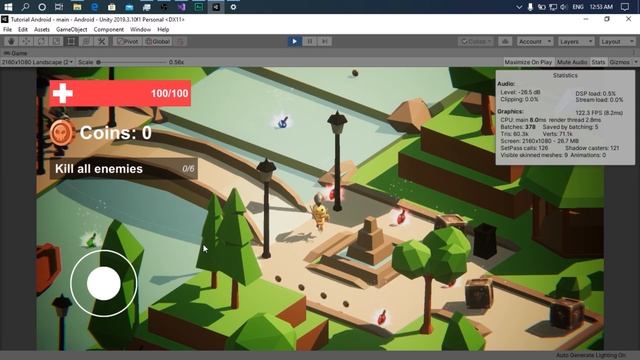Toggle Gizmos in Game view
The width and height of the screenshot is (640, 360).
[x=619, y=62]
